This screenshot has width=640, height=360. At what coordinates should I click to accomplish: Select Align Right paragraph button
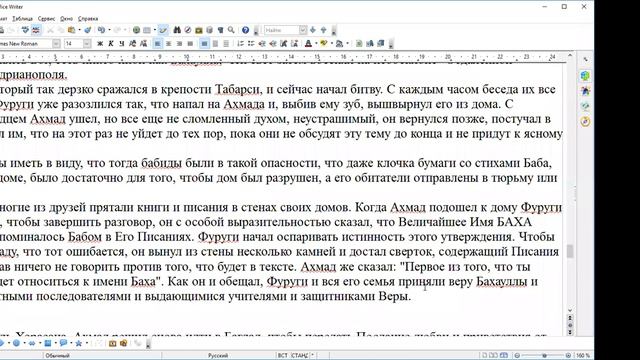(179, 43)
